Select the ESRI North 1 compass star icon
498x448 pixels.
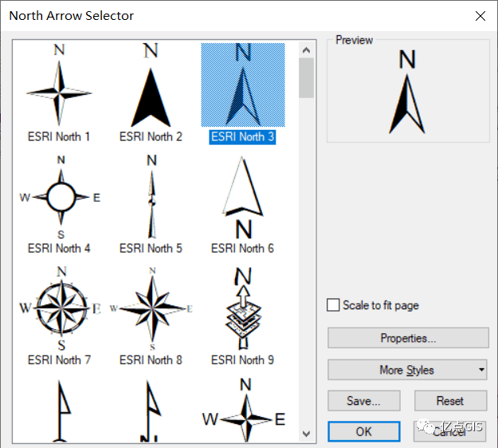pos(59,85)
